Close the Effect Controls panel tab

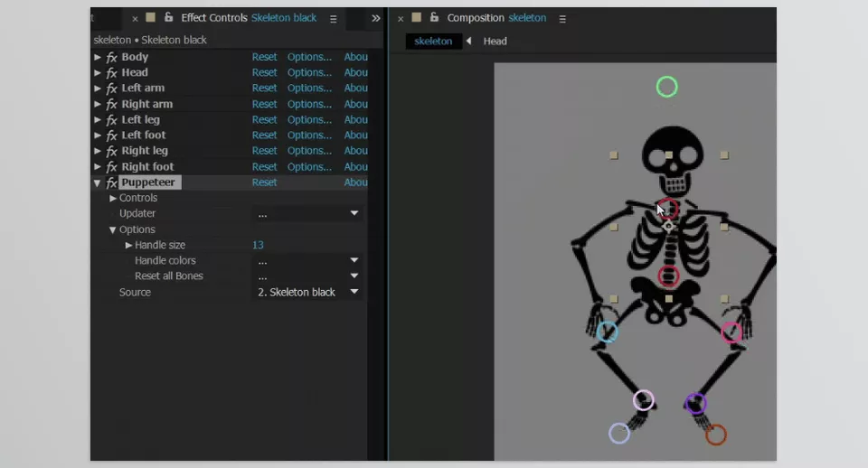pos(135,19)
